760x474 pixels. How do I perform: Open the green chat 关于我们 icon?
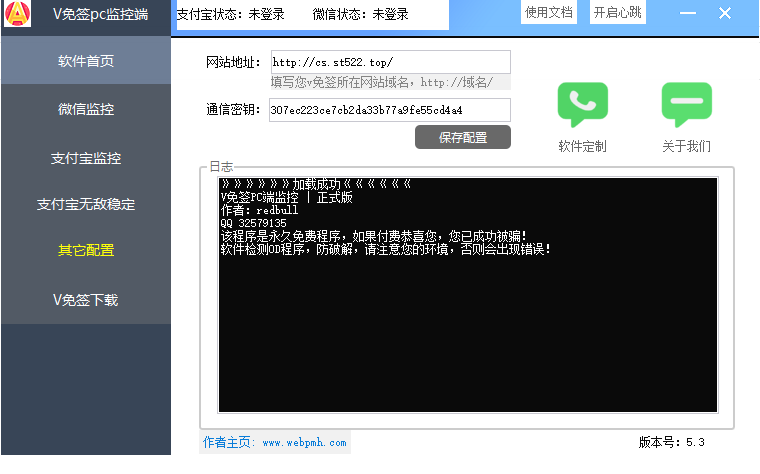tap(686, 105)
